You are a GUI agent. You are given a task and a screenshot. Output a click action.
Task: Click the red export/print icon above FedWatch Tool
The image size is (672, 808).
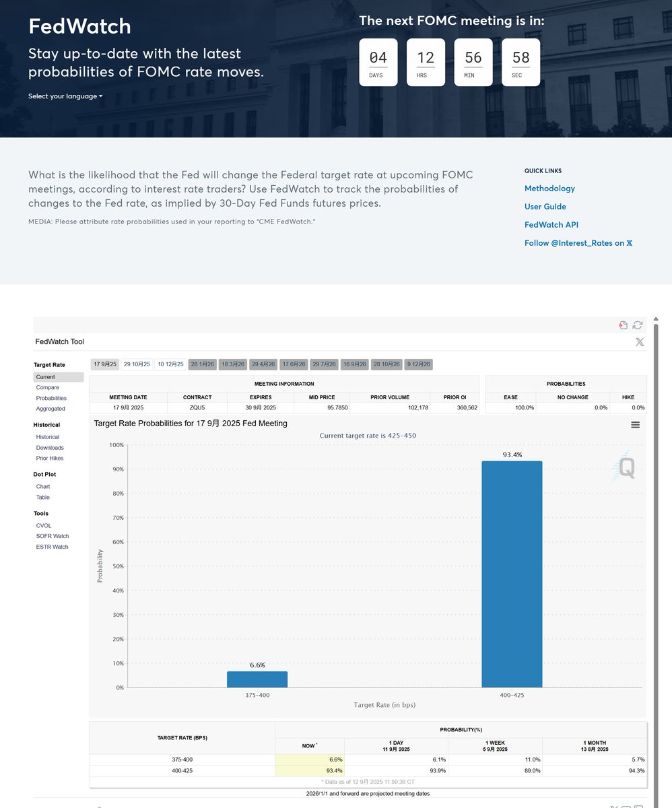click(x=624, y=325)
